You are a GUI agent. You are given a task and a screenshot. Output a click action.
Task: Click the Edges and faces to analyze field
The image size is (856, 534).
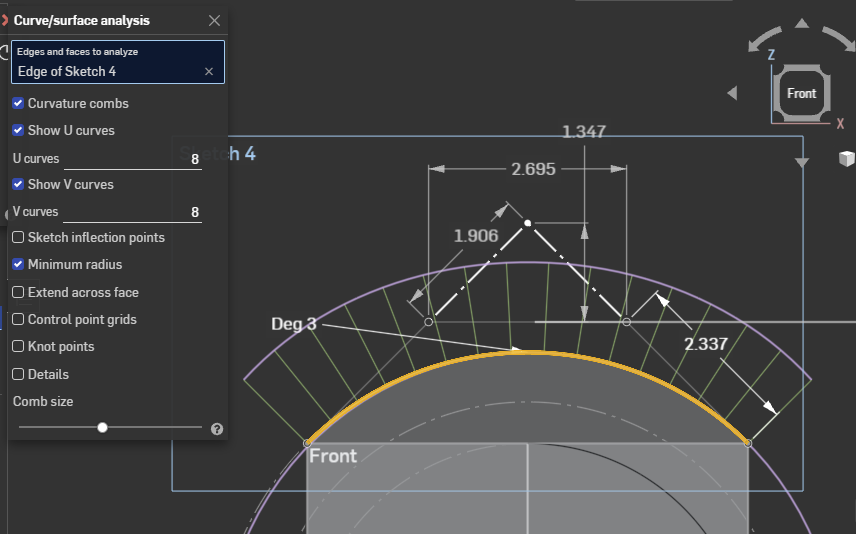coord(118,62)
